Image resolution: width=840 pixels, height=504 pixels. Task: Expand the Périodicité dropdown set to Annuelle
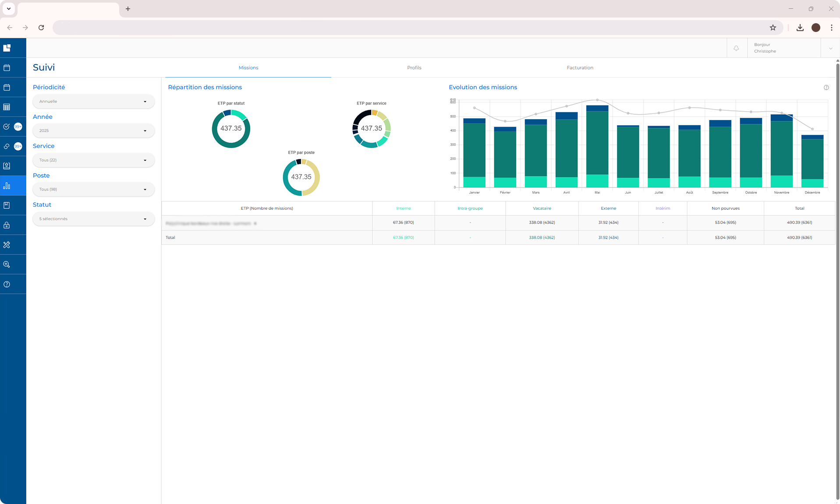coord(93,102)
